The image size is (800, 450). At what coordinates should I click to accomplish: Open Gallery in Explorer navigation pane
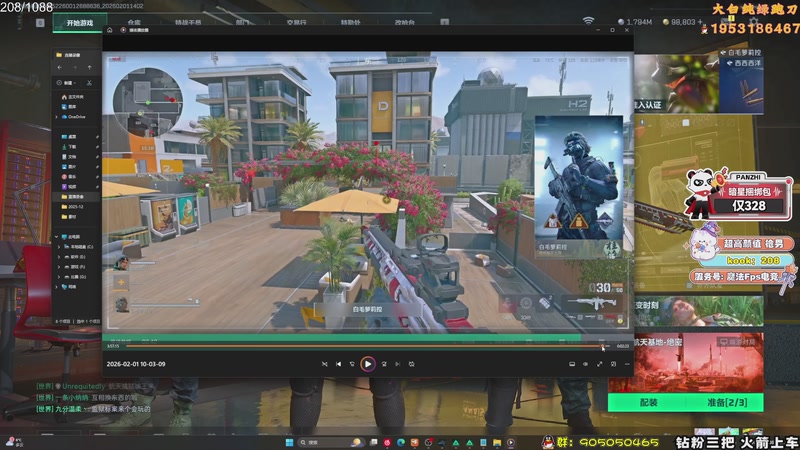(x=69, y=107)
